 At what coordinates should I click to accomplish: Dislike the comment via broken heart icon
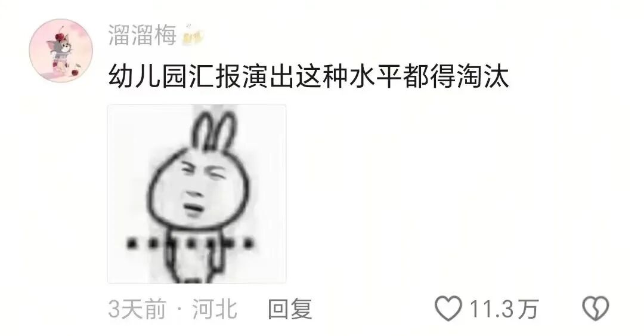click(x=596, y=309)
